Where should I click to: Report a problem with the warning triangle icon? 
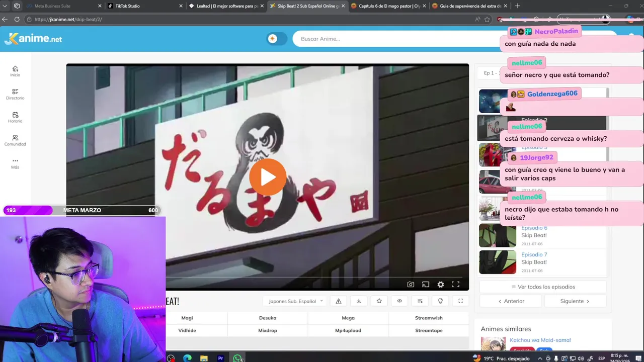point(339,301)
